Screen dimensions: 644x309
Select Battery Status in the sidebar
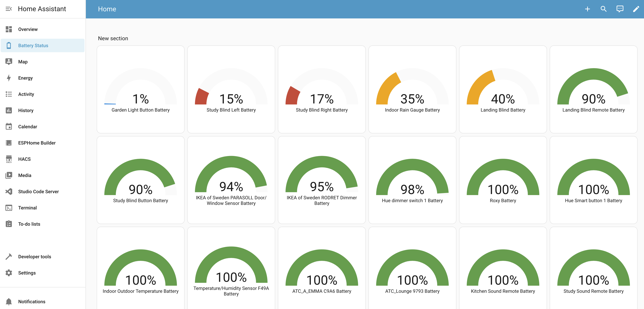point(33,45)
